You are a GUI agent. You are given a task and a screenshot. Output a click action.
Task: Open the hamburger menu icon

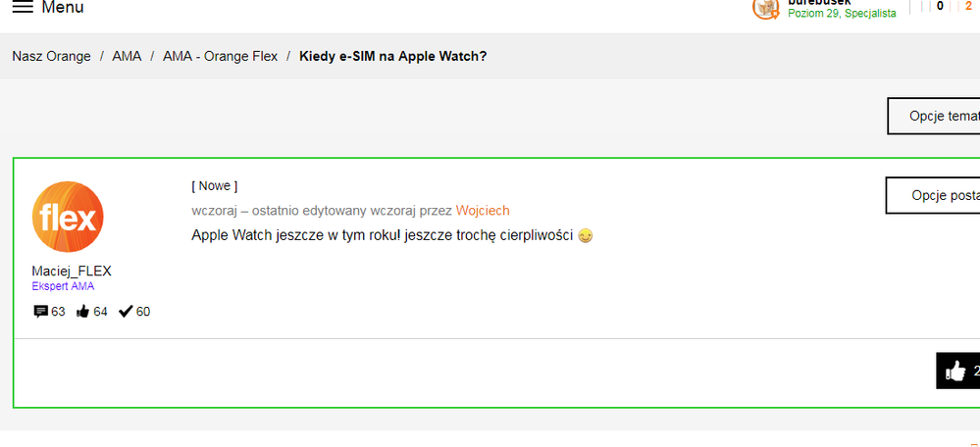tap(22, 7)
